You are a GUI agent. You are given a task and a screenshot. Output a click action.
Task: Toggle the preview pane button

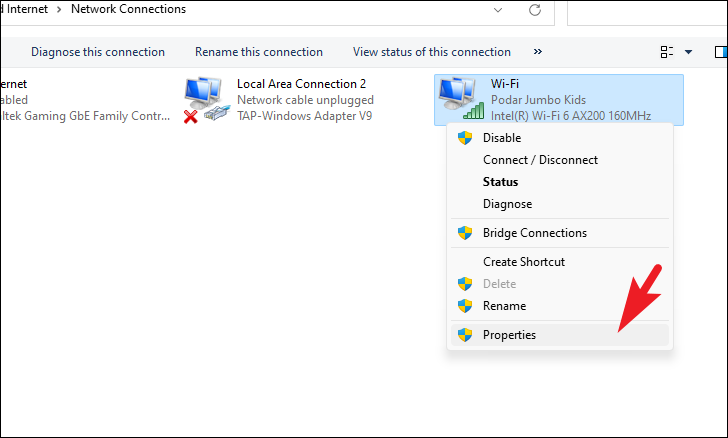click(x=721, y=52)
